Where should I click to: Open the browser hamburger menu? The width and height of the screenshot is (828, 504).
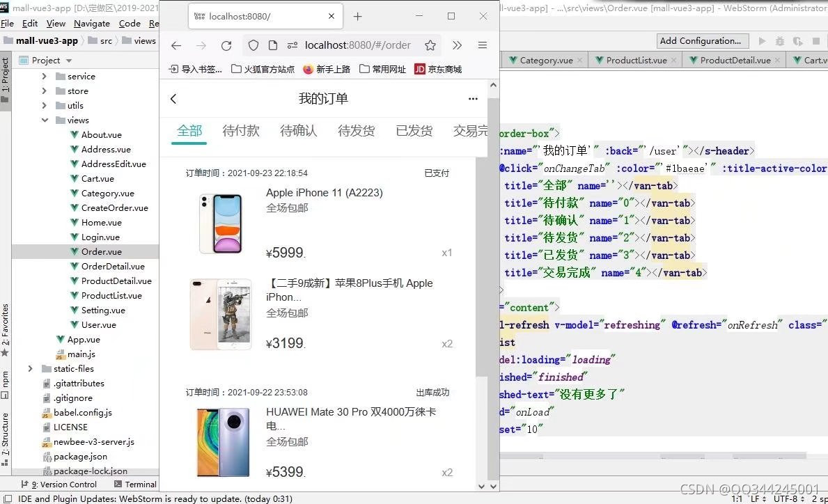482,45
